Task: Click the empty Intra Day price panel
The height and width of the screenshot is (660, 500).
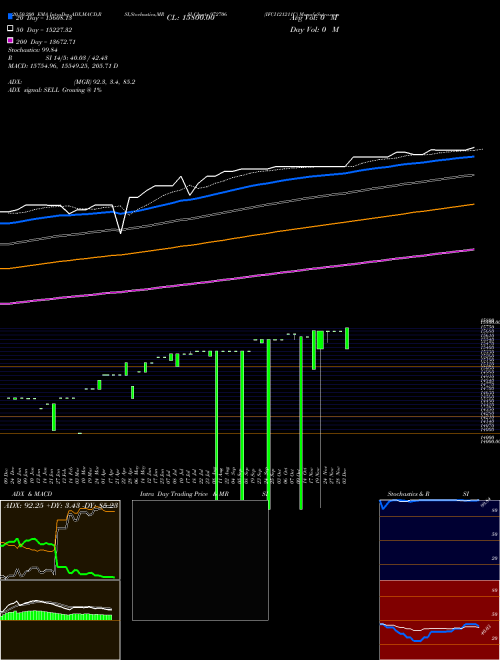Action: click(200, 560)
